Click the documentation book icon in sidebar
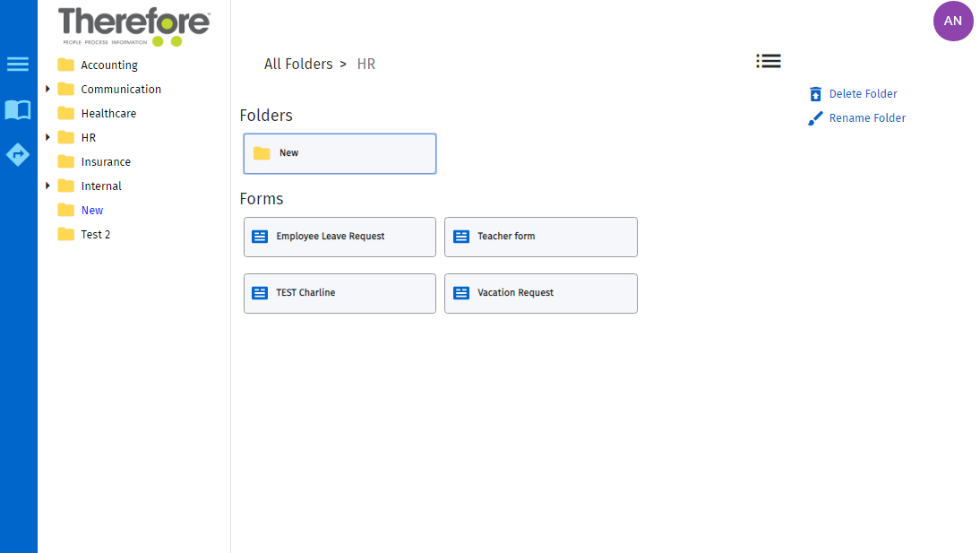 click(18, 109)
